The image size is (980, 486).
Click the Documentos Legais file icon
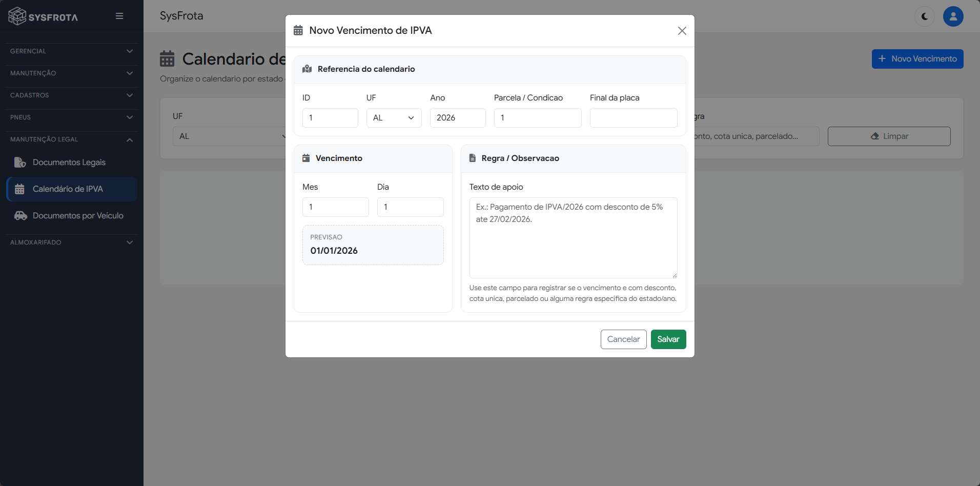[20, 163]
